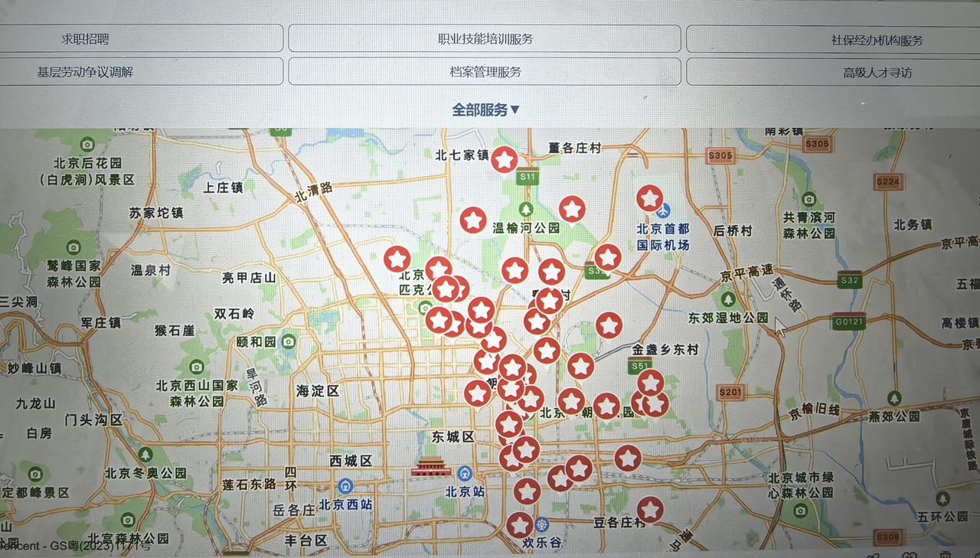The height and width of the screenshot is (558, 980).
Task: Click the 欢乐谷 metro icon
Action: click(x=543, y=524)
